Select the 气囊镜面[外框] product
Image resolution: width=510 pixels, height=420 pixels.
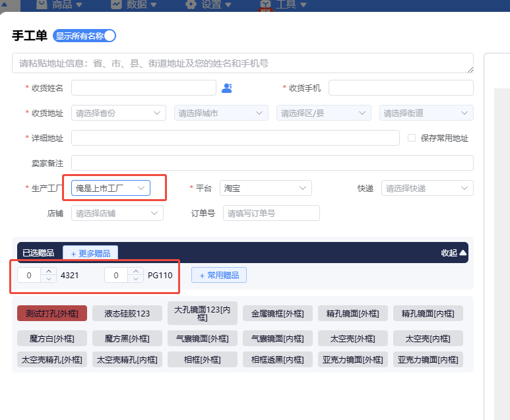[203, 338]
